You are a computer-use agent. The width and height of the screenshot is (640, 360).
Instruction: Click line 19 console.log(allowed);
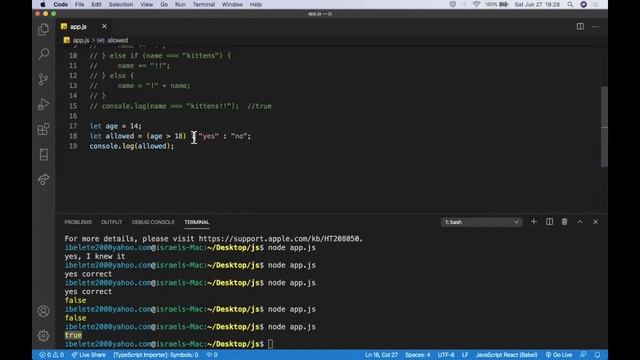coord(131,146)
